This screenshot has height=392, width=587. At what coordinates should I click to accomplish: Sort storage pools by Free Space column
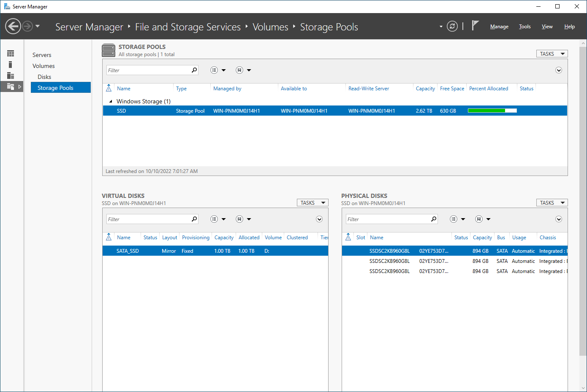[452, 89]
